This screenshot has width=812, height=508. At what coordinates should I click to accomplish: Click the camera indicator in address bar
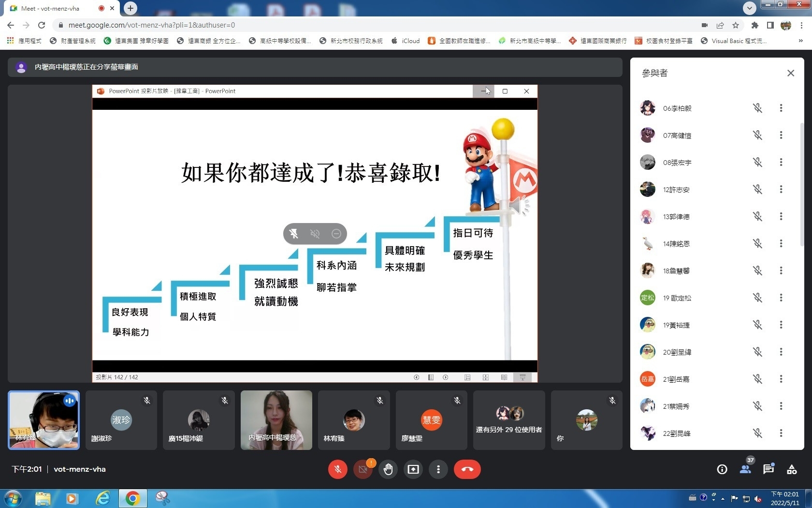point(705,25)
